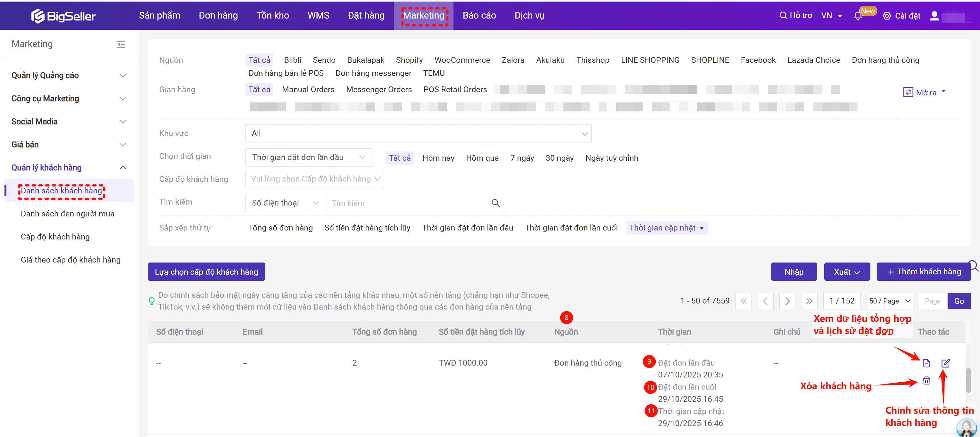Screen dimensions: 980x437
Task: Select the 7 ngày time filter
Action: coord(522,158)
